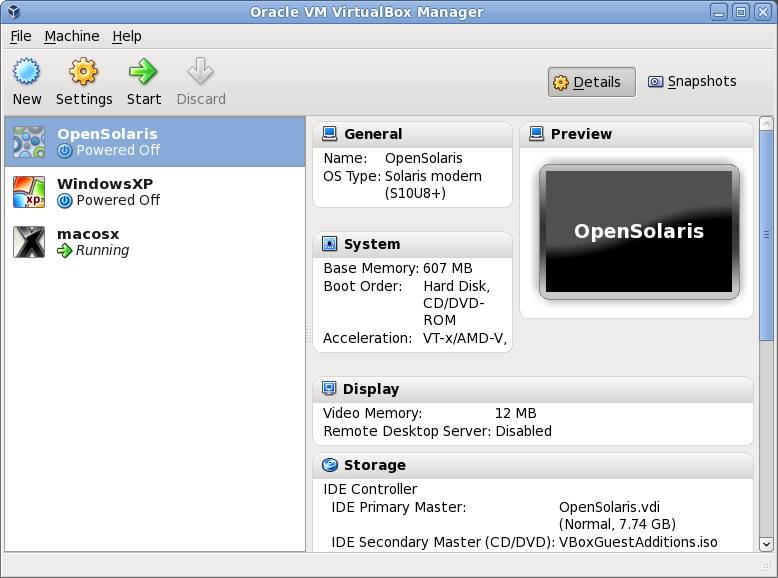The width and height of the screenshot is (778, 578).
Task: Open the System section header link
Action: 372,244
